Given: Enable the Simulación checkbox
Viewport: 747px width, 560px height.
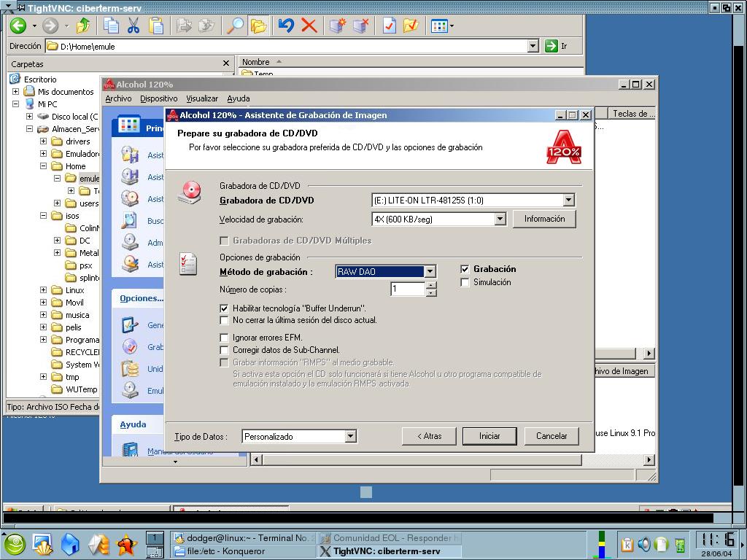Looking at the screenshot, I should 465,282.
